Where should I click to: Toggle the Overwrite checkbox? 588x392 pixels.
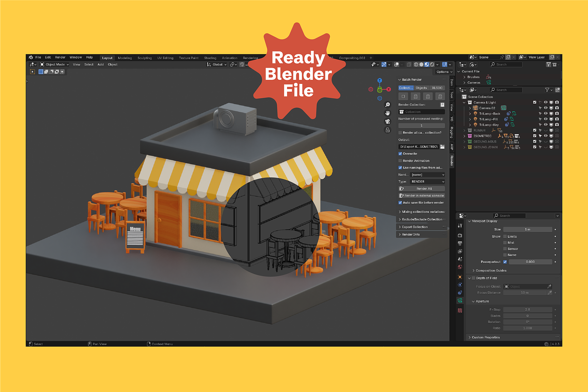(400, 153)
